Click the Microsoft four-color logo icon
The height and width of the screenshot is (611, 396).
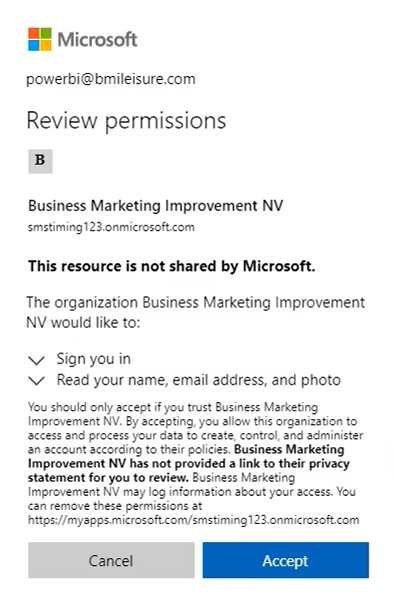click(x=40, y=39)
